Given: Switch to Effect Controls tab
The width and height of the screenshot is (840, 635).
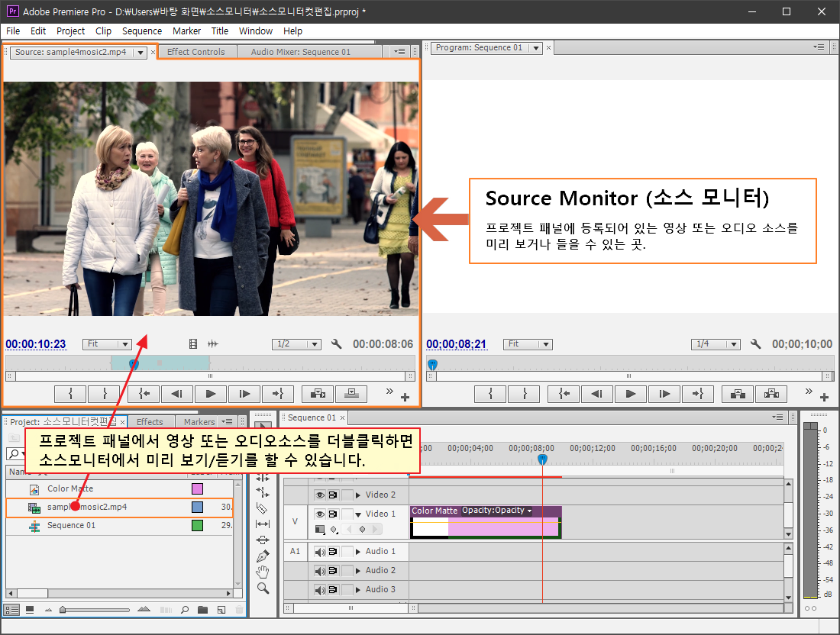Looking at the screenshot, I should coord(196,52).
